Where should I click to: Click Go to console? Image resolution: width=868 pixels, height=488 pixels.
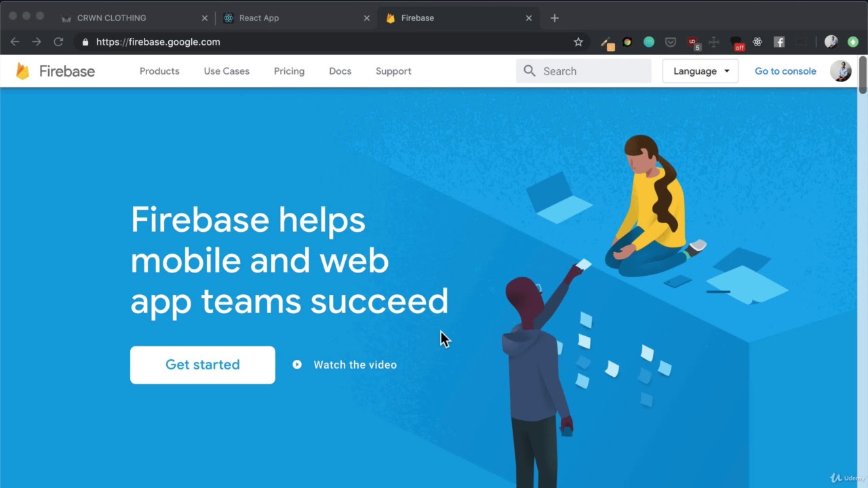pyautogui.click(x=785, y=71)
